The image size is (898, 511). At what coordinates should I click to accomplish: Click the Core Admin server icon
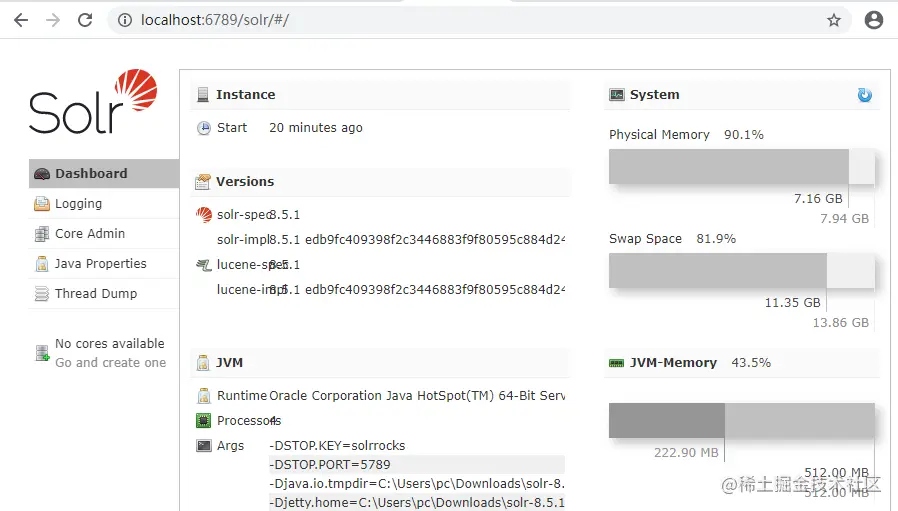pos(42,234)
